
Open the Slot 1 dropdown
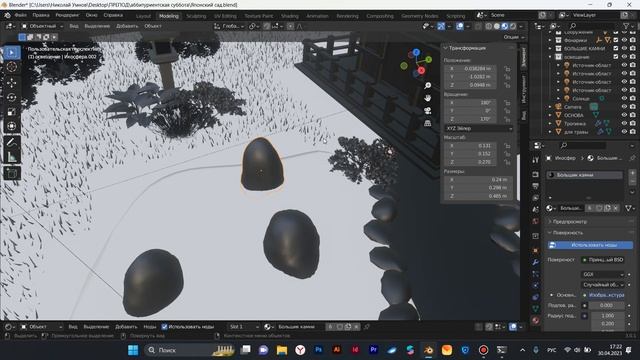point(244,327)
